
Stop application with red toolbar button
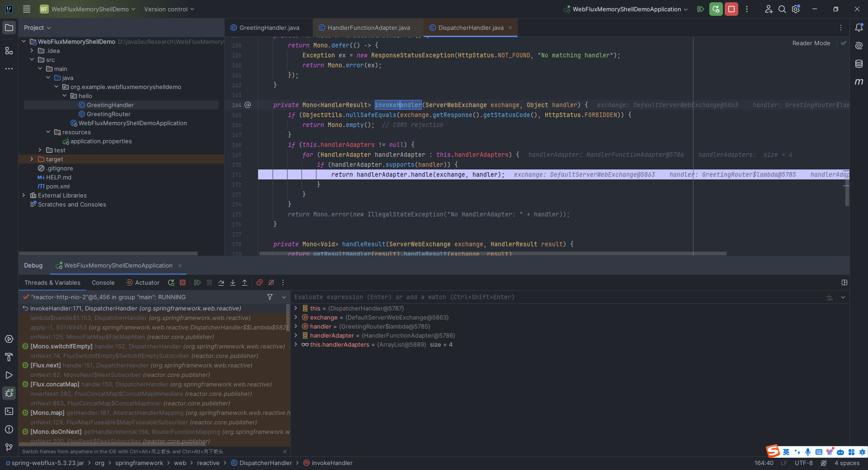click(x=731, y=9)
